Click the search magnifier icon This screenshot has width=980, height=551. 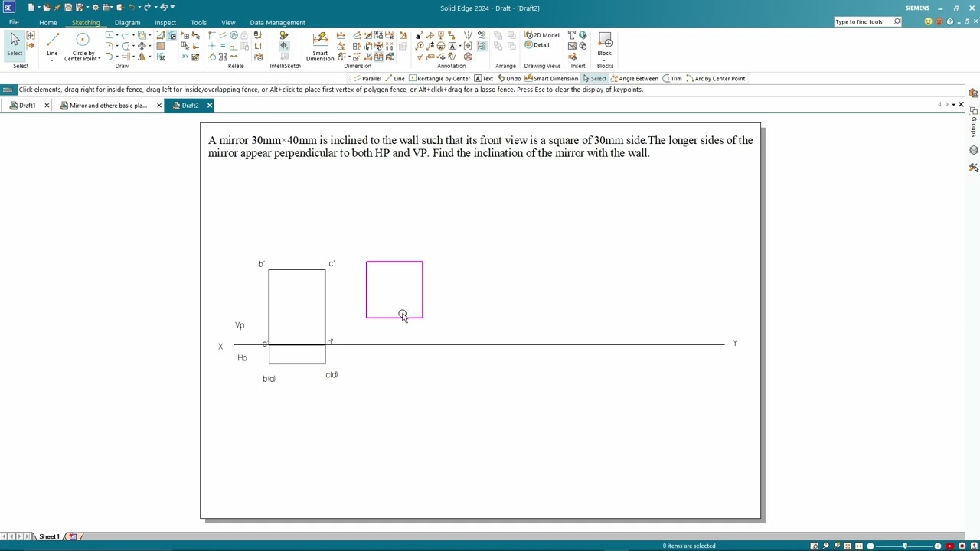tap(897, 21)
